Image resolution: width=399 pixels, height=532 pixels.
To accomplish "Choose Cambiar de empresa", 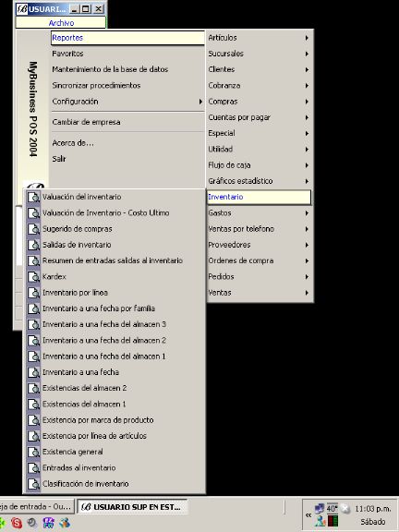I will 127,122.
